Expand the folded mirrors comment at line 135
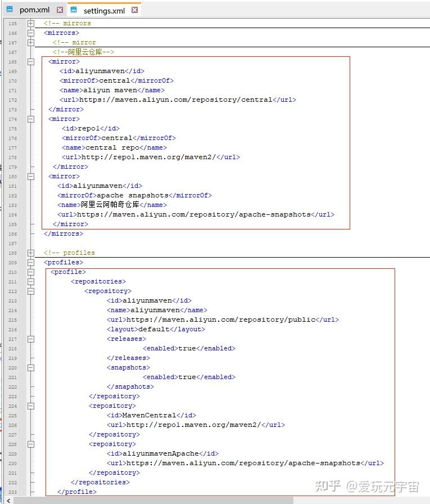430x504 pixels. coord(31,24)
